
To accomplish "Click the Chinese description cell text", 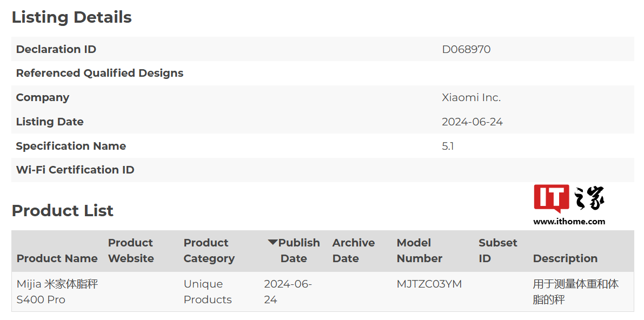I will (575, 292).
